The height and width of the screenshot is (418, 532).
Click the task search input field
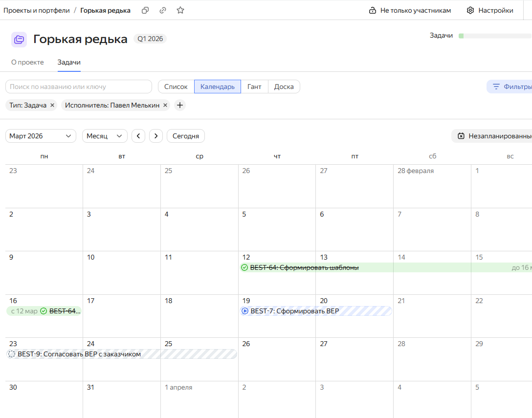coord(79,87)
